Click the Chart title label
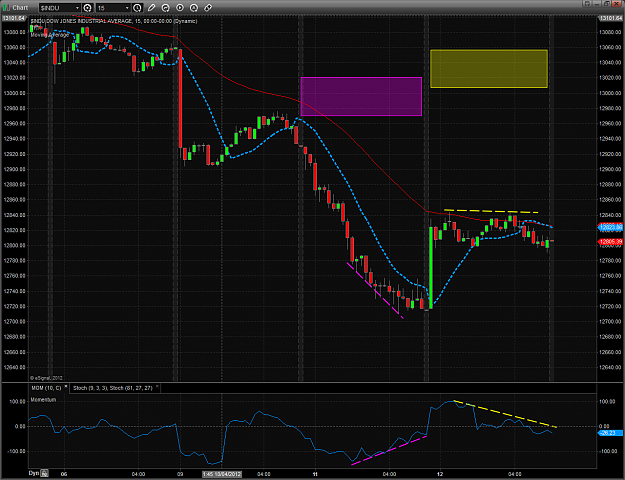This screenshot has width=625, height=480. [20, 8]
